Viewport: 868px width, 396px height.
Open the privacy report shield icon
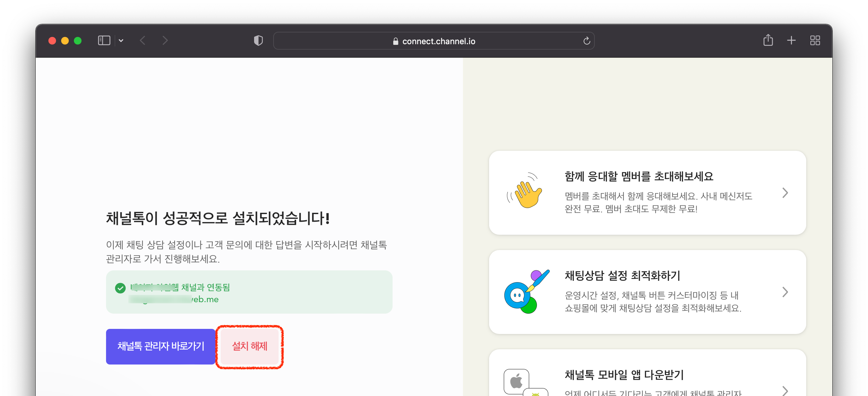(258, 41)
